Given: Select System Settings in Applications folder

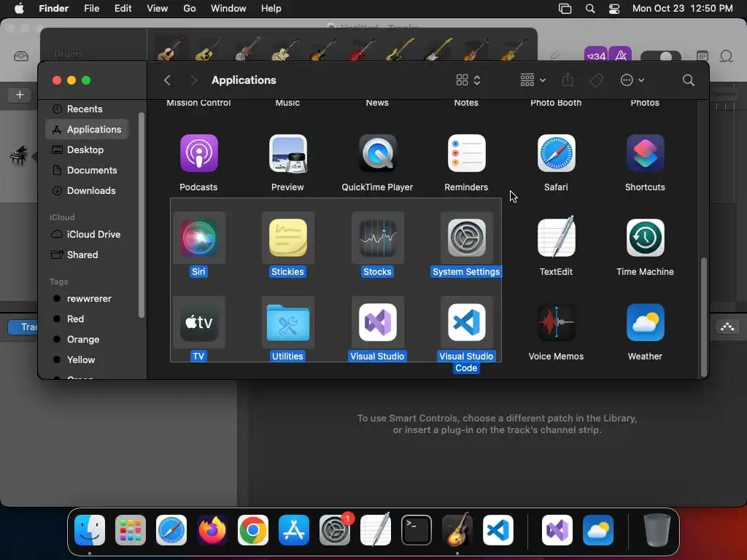Looking at the screenshot, I should coord(466,238).
